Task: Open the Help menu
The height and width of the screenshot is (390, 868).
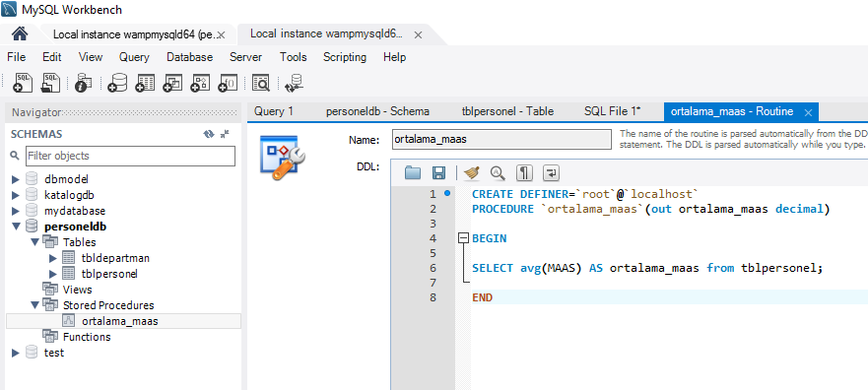Action: [x=394, y=57]
